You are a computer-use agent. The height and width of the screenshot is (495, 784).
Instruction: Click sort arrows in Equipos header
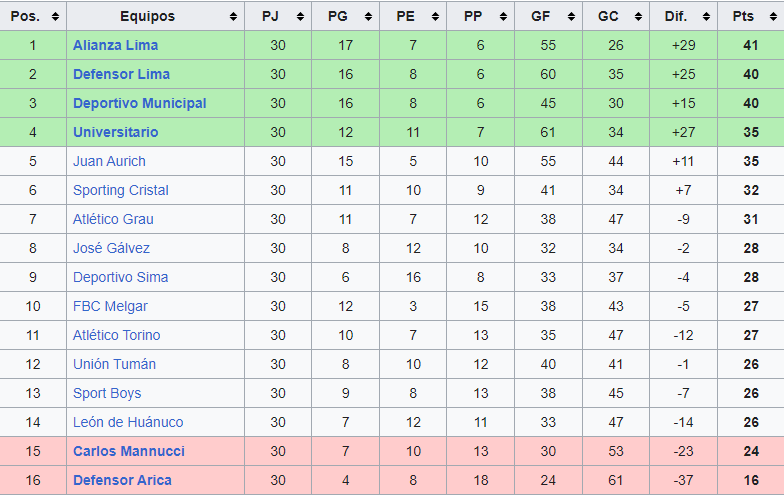233,16
